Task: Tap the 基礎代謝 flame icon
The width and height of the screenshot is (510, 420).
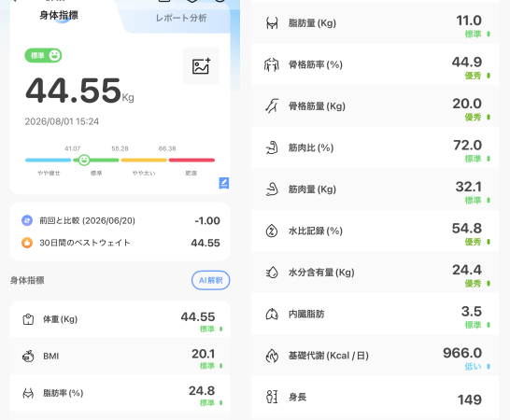Action: (272, 356)
